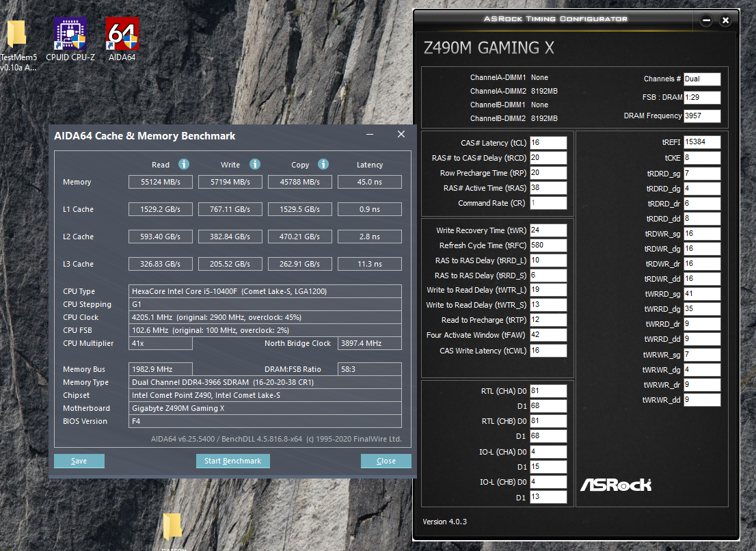Click the tRDRD_sg field
Viewport: 756px width, 551px height.
click(702, 174)
